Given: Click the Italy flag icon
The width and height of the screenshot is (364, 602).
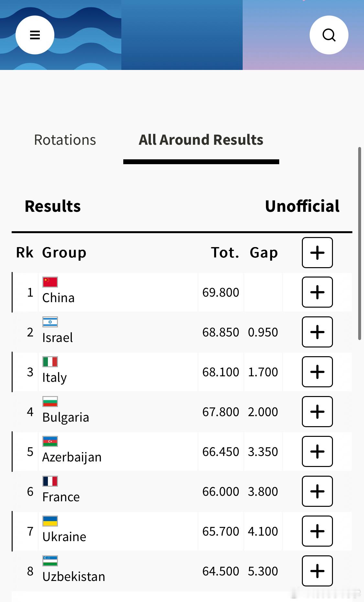Looking at the screenshot, I should click(50, 362).
